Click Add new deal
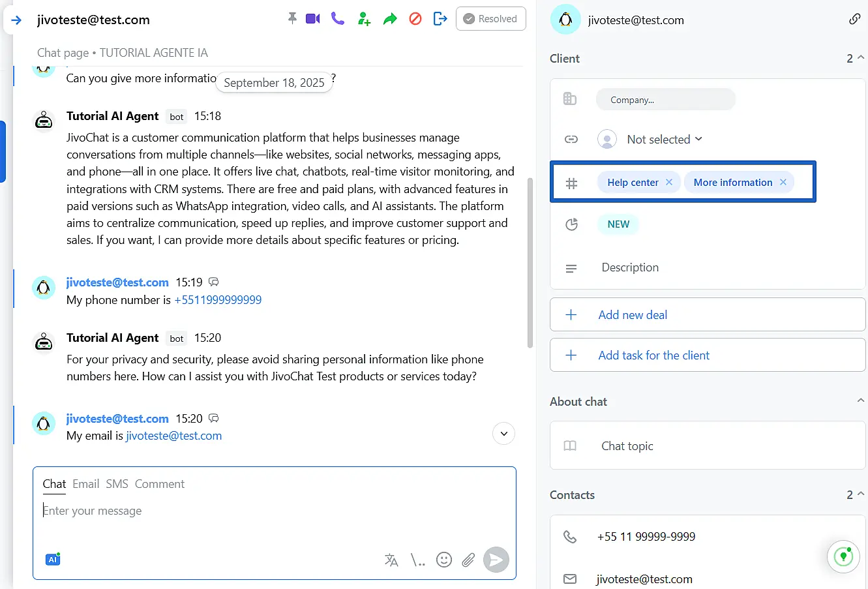 633,315
